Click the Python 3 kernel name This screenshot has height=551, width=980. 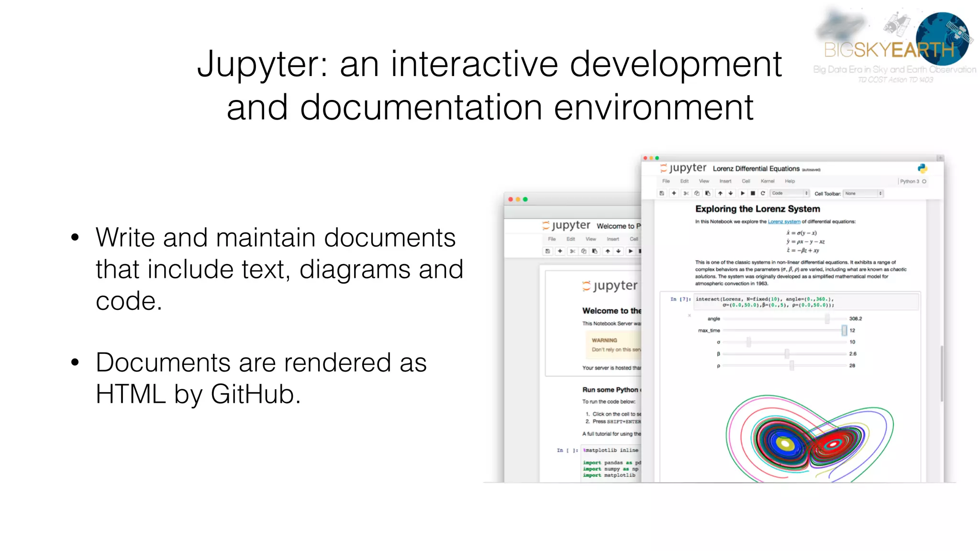pyautogui.click(x=909, y=181)
